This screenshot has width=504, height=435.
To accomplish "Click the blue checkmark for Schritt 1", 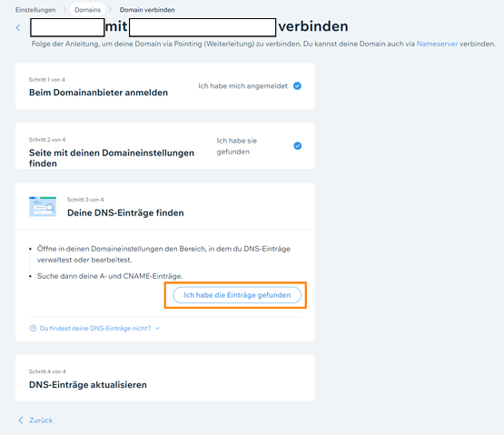I will pos(297,86).
